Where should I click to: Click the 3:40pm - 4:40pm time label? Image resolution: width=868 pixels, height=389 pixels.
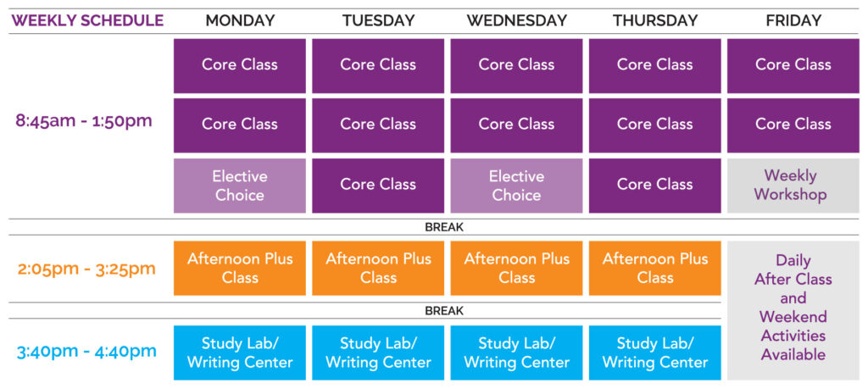pyautogui.click(x=86, y=351)
